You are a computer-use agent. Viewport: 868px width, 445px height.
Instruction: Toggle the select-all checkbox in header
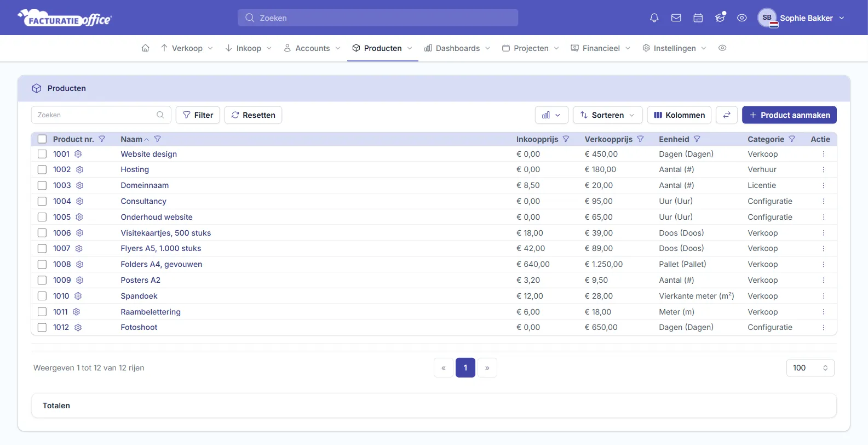pos(42,139)
